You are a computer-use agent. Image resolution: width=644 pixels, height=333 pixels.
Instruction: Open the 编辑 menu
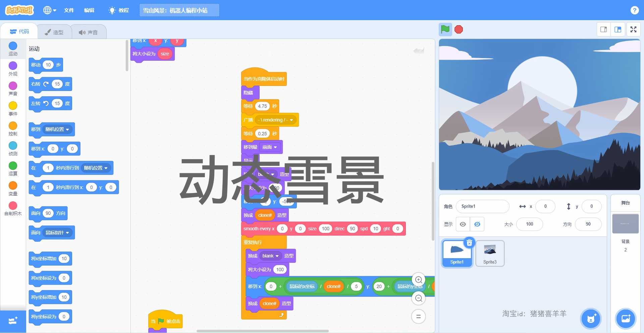(89, 10)
